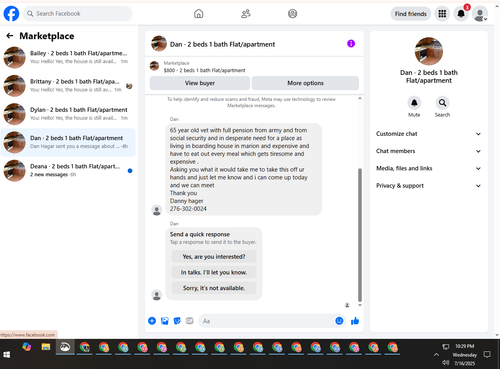500x369 pixels.
Task: Open File Explorer from the taskbar
Action: pyautogui.click(x=46, y=347)
